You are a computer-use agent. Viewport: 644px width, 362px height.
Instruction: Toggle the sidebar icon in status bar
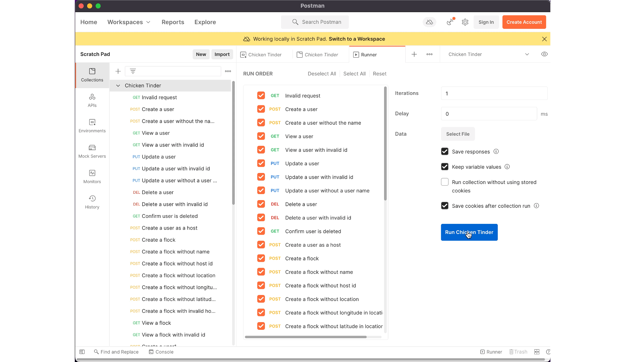[82, 352]
